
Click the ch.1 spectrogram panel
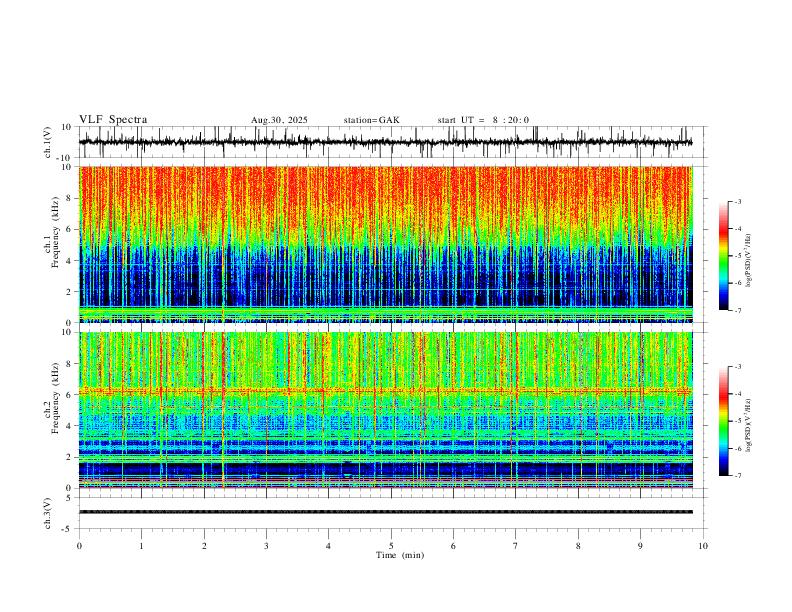coord(386,244)
